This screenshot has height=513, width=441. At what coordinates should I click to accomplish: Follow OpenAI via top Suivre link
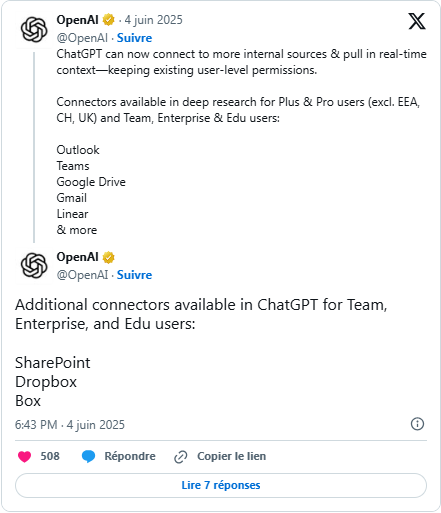pyautogui.click(x=134, y=38)
